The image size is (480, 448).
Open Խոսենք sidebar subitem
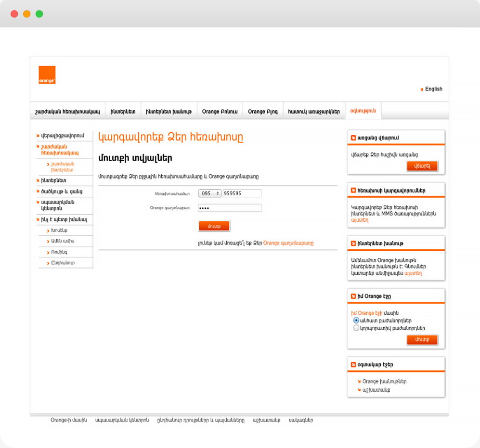click(59, 230)
